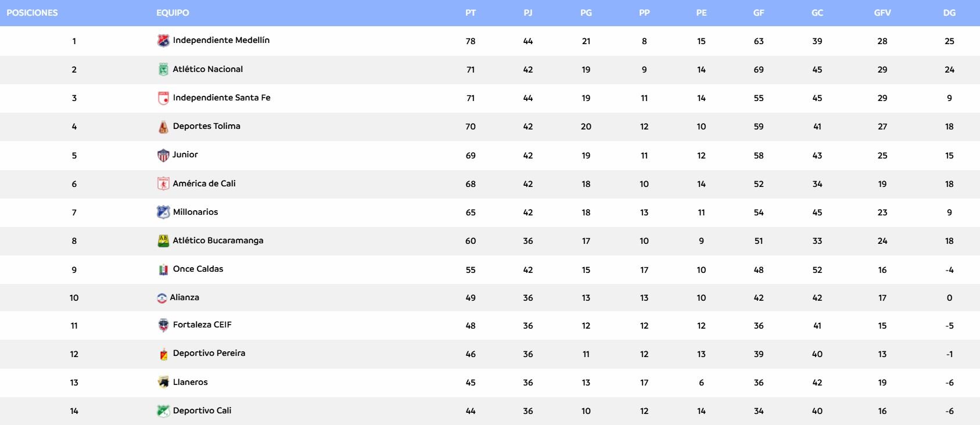Click the Once Caldas crest icon
This screenshot has height=425, width=980.
163,269
